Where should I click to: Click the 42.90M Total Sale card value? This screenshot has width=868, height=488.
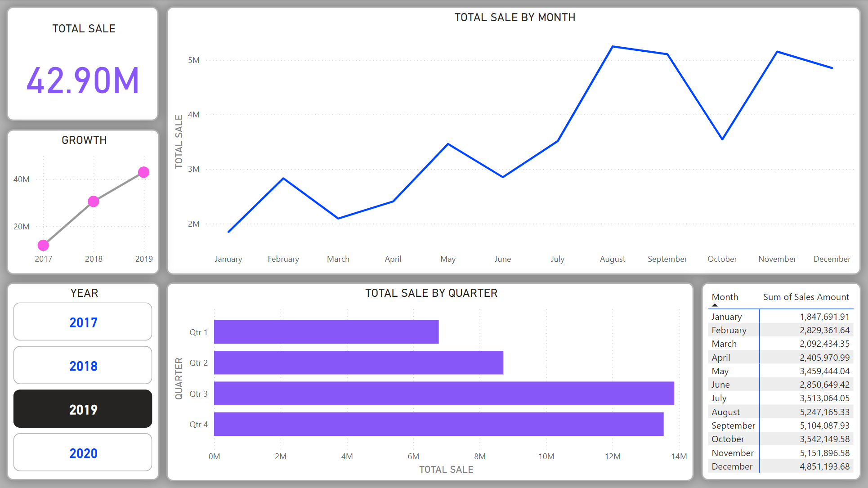point(83,81)
